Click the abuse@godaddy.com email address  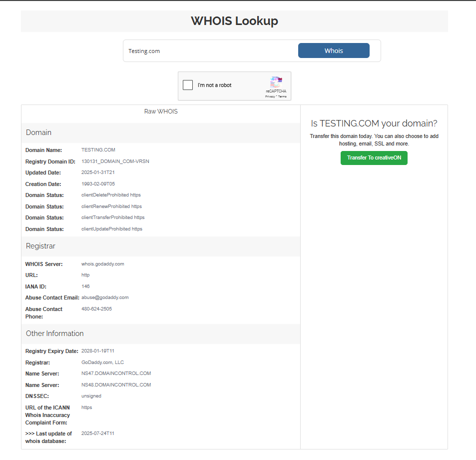105,297
